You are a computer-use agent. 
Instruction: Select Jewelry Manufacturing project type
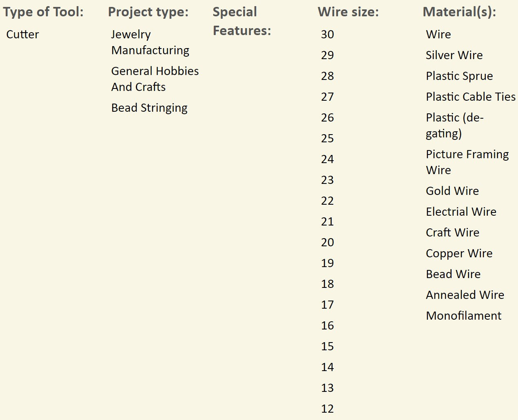[150, 42]
